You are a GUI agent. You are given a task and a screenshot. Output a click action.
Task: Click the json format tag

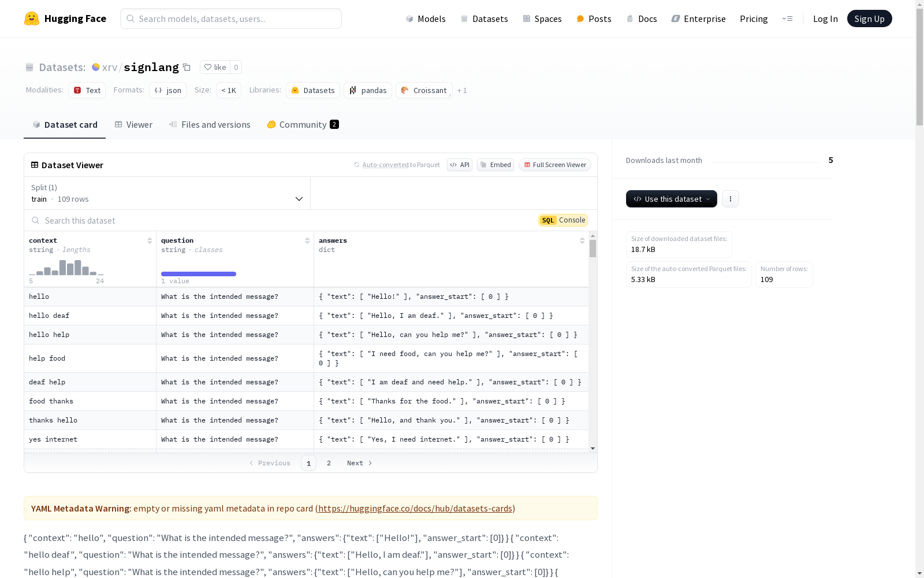coord(167,90)
